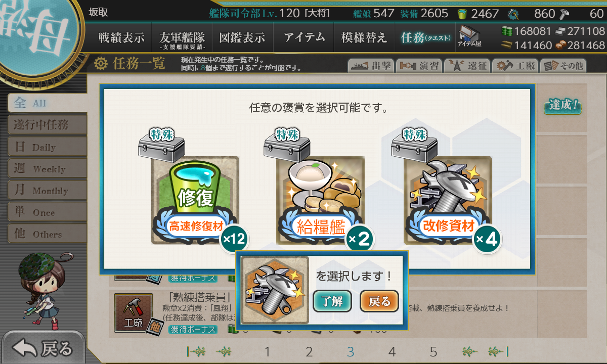Filter quests by Weekly
The image size is (607, 364).
pos(47,169)
